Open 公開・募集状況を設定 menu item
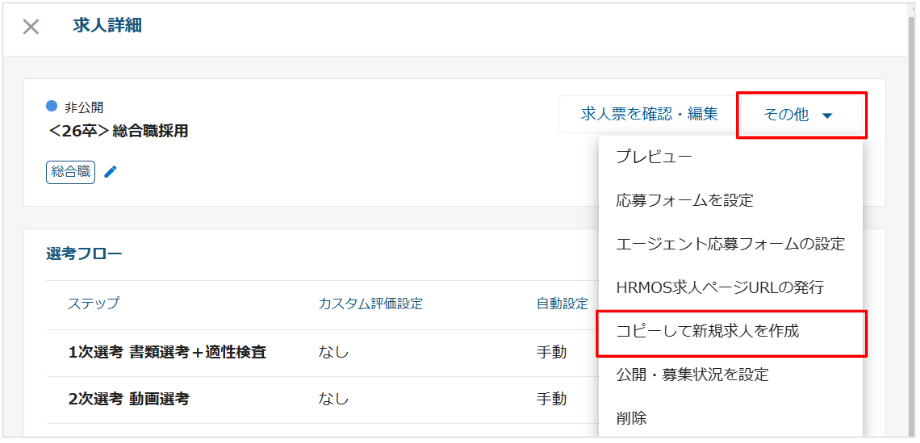This screenshot has width=920, height=443. [692, 375]
